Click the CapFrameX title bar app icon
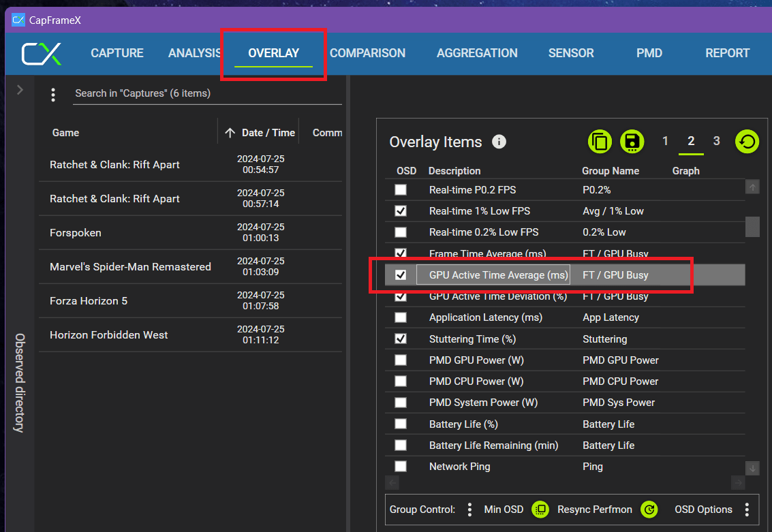Screen dimensions: 772x532 point(18,20)
